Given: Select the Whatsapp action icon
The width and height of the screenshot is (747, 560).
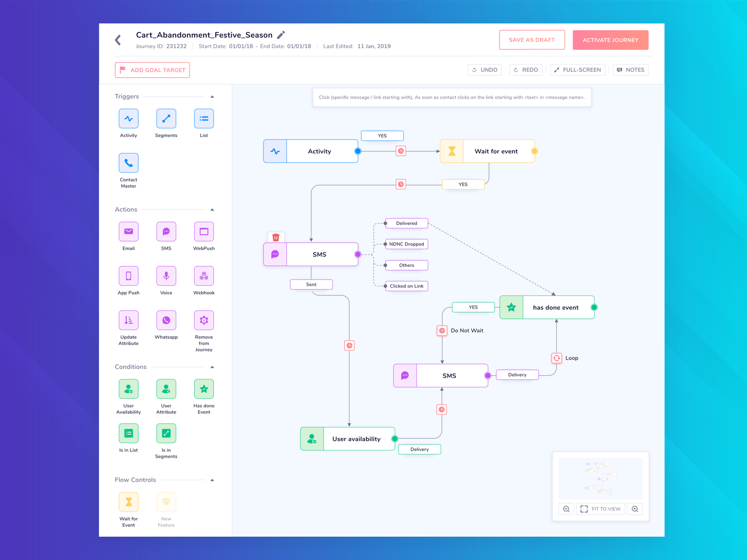Looking at the screenshot, I should (x=166, y=320).
